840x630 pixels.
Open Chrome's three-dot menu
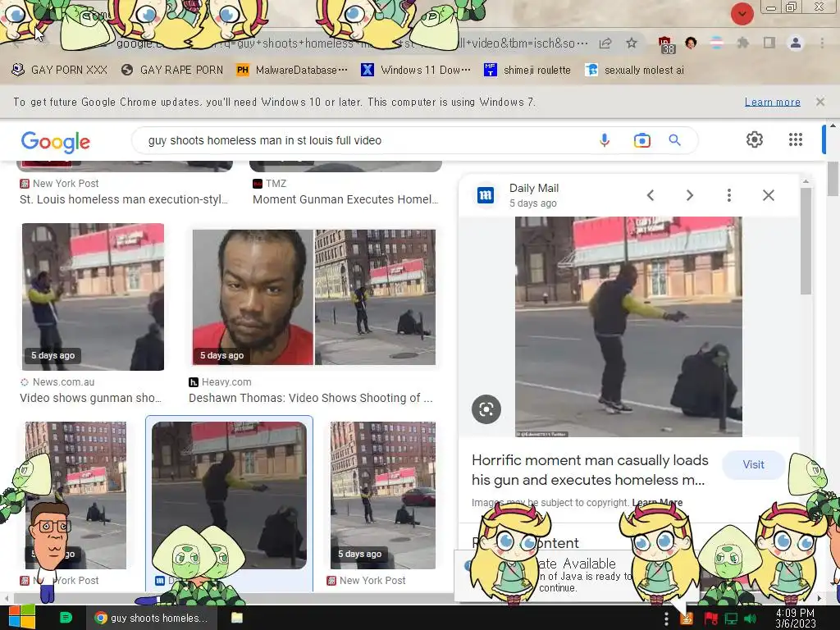tap(822, 43)
